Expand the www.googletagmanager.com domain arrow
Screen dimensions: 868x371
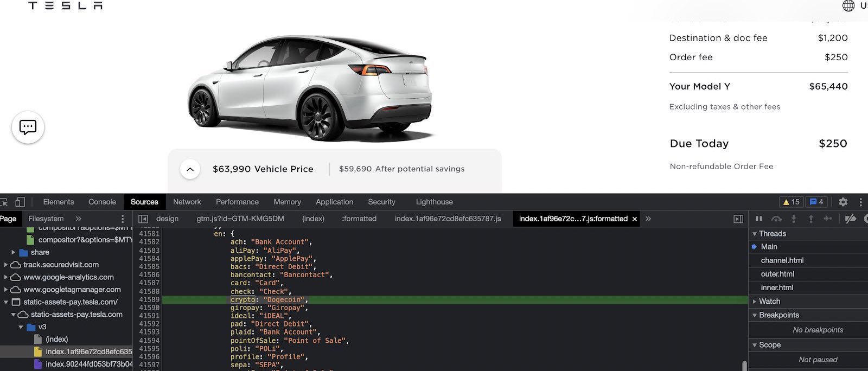click(x=6, y=290)
